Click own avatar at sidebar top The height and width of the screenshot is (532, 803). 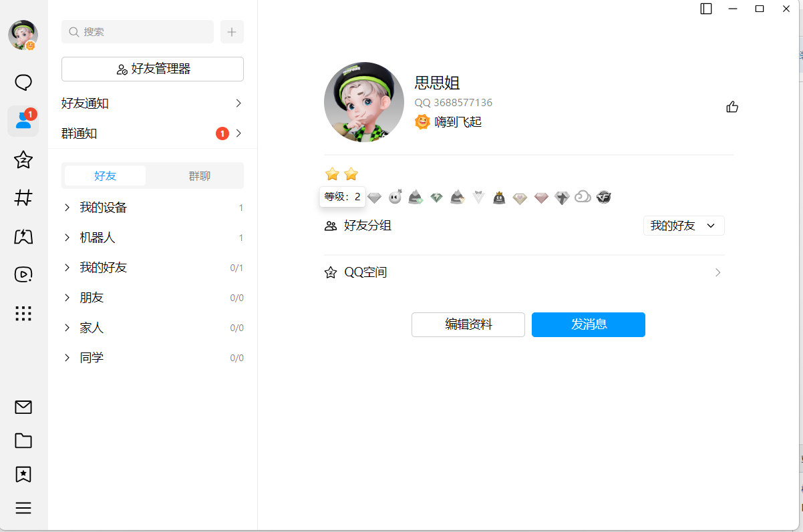(23, 35)
